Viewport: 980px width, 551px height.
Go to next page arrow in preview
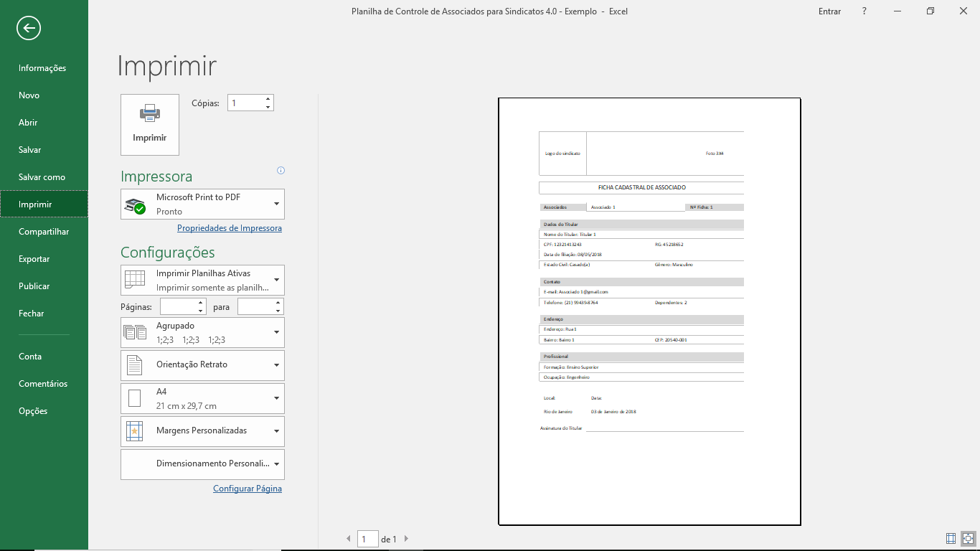click(406, 539)
